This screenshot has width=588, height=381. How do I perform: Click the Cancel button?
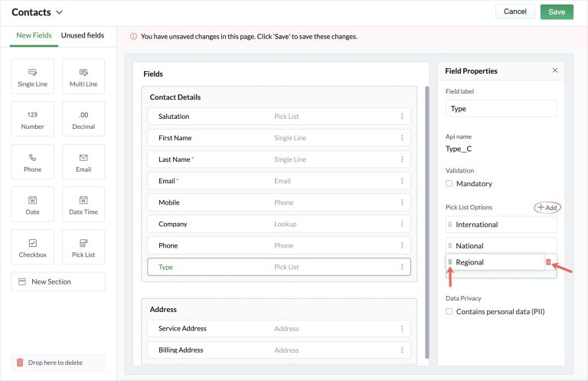tap(514, 11)
